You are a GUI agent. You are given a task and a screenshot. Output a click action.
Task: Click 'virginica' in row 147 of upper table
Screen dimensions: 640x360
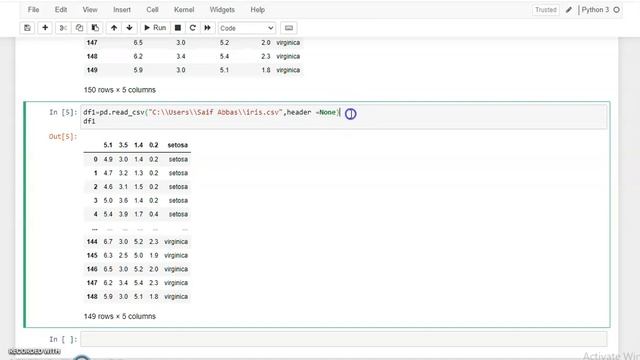coord(288,42)
